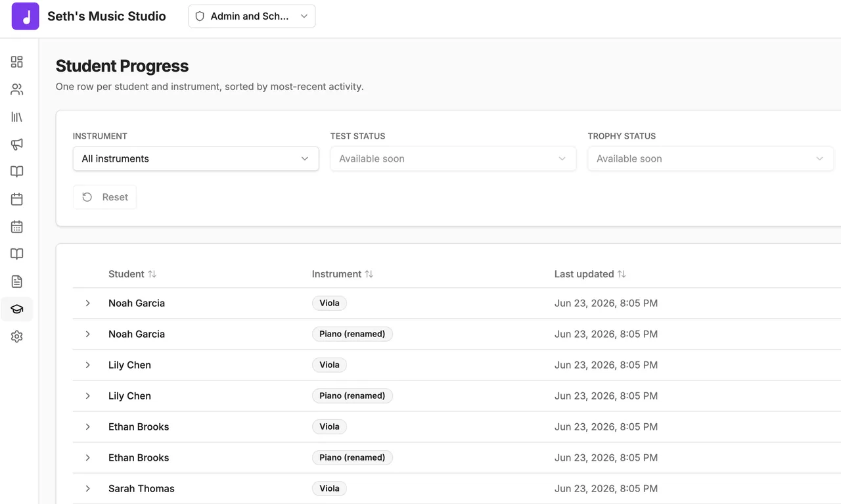The image size is (841, 504).
Task: Click the sort arrows beside Last updated
Action: (622, 274)
